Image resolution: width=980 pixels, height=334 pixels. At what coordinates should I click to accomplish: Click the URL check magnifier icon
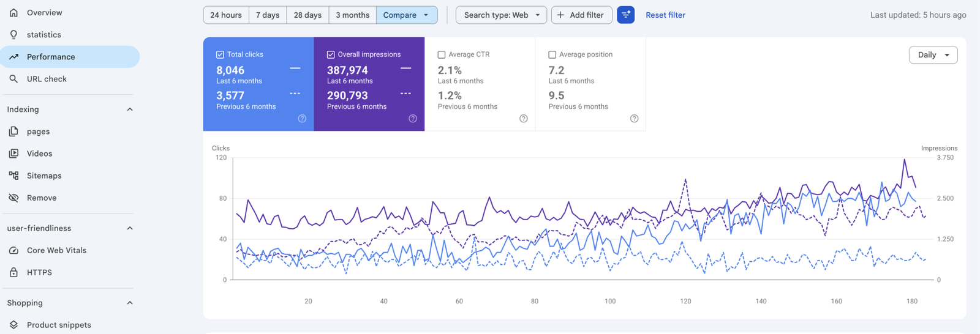[13, 79]
